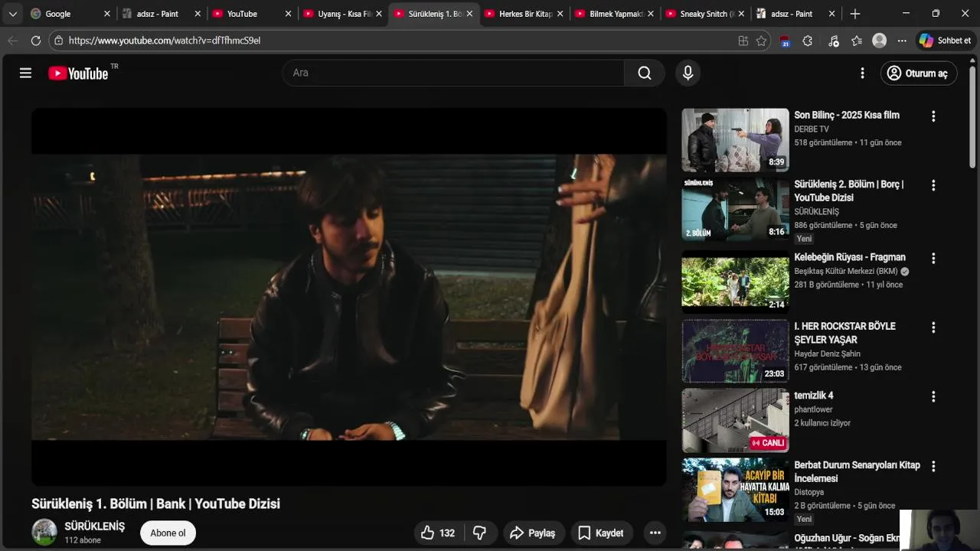Like the video with thumbs up
The image size is (980, 551).
437,533
